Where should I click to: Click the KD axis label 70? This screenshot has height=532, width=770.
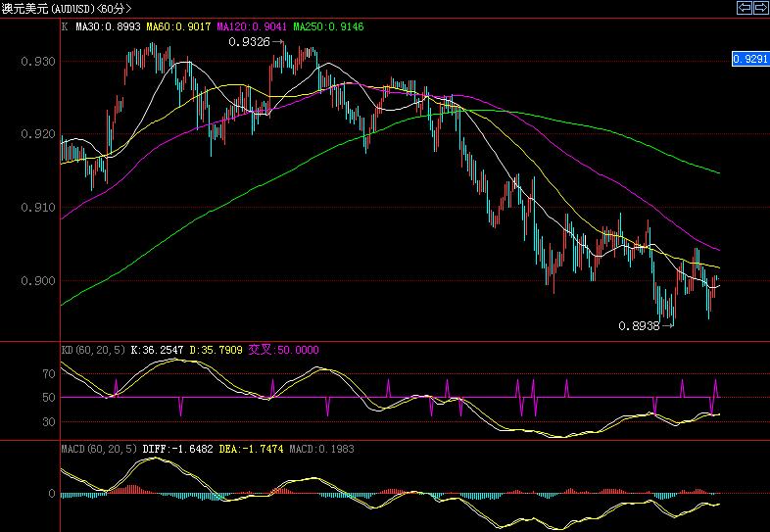pos(49,374)
